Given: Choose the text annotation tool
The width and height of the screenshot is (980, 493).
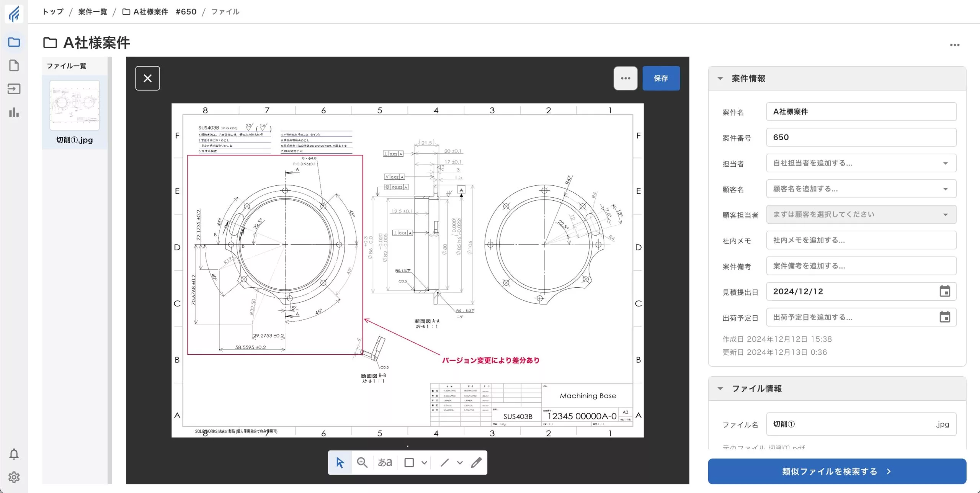Looking at the screenshot, I should coord(385,463).
